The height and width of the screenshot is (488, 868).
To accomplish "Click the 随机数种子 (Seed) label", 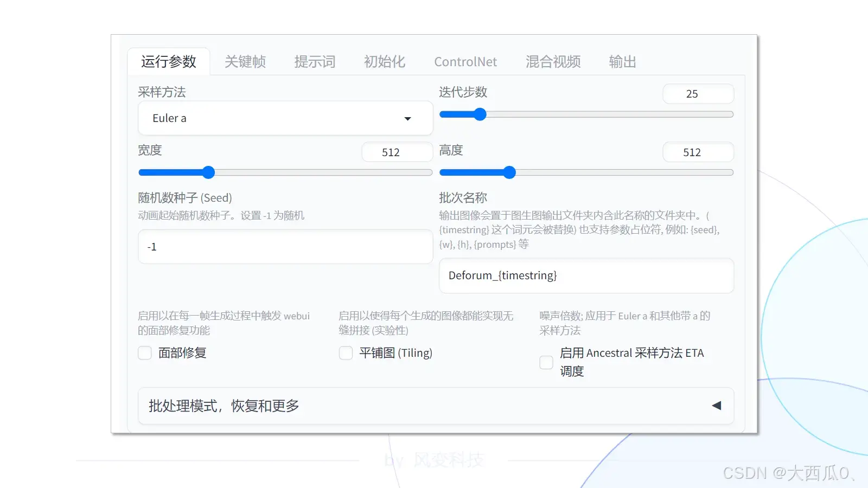I will pos(185,198).
